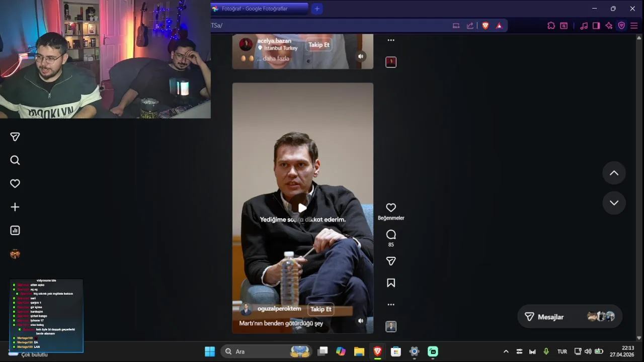Open the Settings gear app in taskbar

[x=414, y=351]
